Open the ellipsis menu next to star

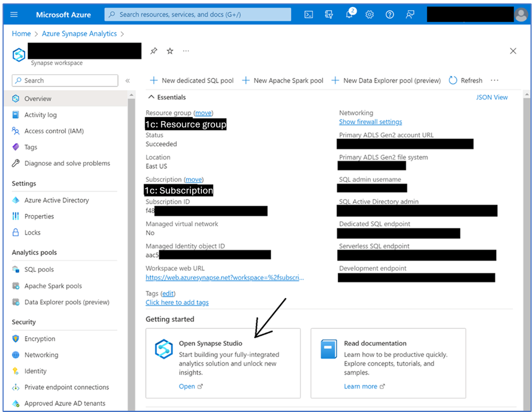(x=186, y=51)
